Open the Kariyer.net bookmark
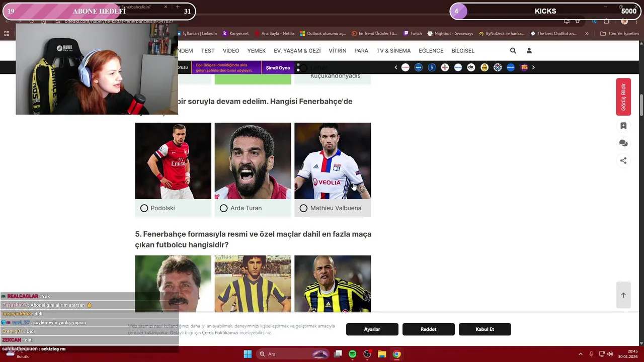Image resolution: width=644 pixels, height=362 pixels. pyautogui.click(x=235, y=34)
